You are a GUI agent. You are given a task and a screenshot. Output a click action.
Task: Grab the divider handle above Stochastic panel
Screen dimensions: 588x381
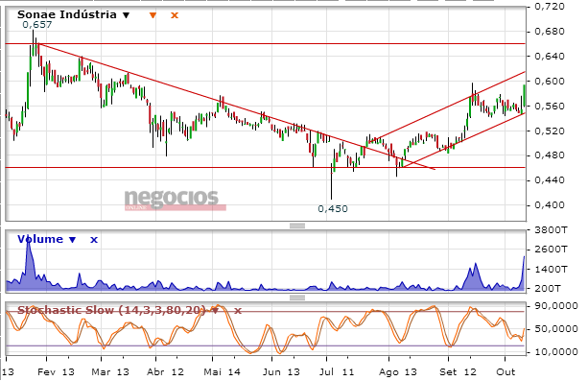coord(297,298)
